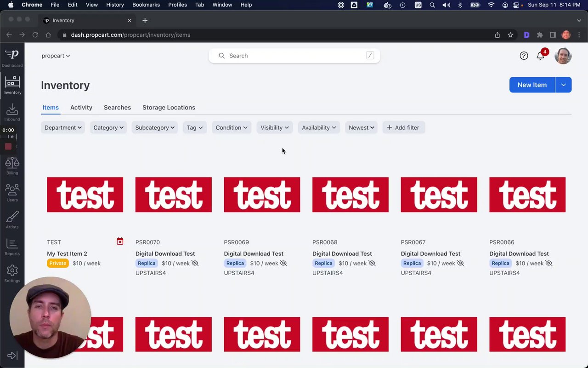Open Billing scales icon in sidebar

pyautogui.click(x=12, y=166)
